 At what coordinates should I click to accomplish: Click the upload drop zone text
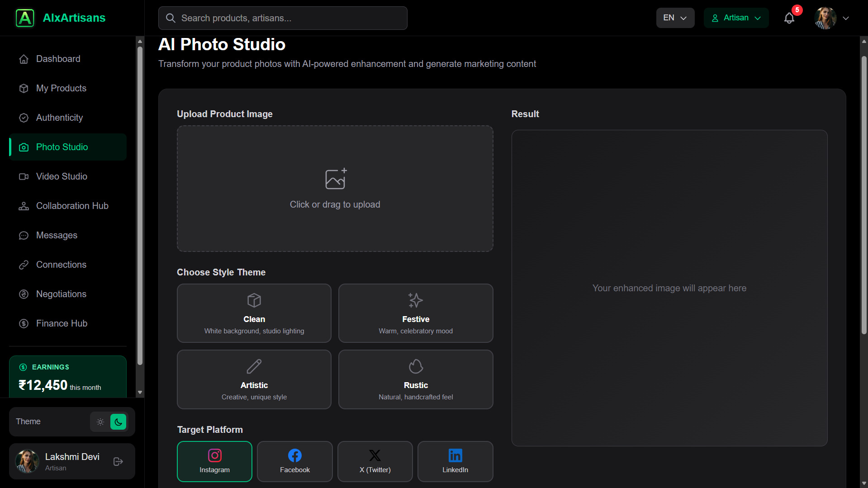[335, 204]
